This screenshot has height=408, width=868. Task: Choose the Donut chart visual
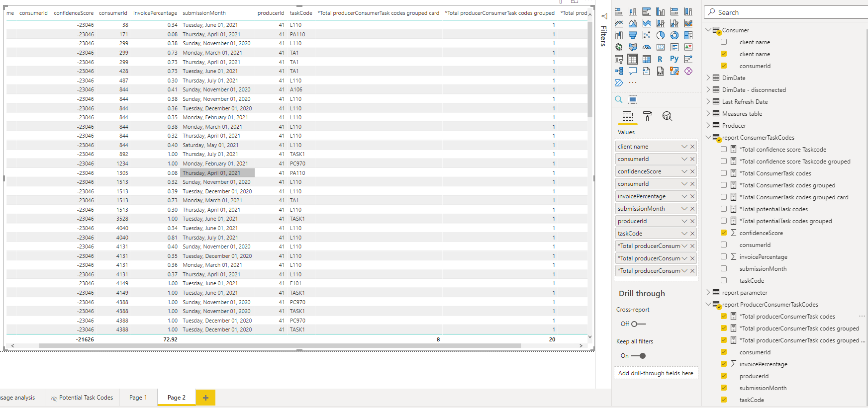(x=675, y=35)
